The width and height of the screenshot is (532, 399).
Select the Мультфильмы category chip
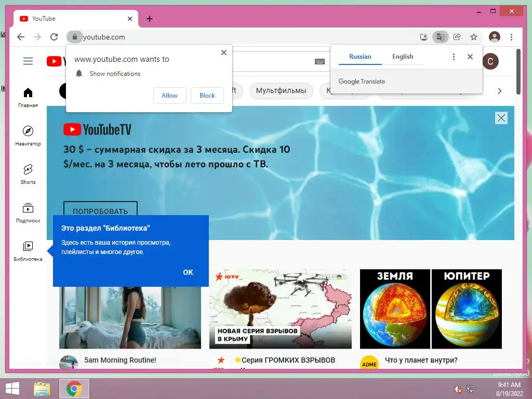click(281, 90)
